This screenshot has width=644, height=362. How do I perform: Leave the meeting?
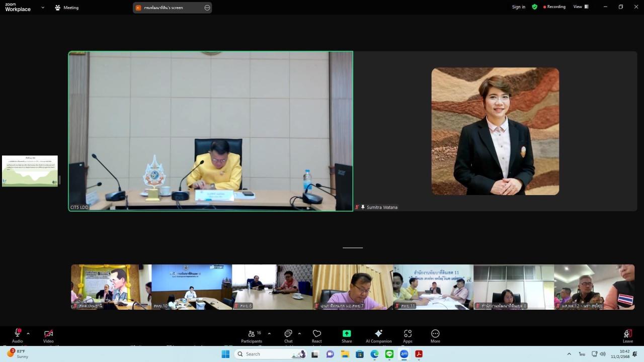pos(627,334)
